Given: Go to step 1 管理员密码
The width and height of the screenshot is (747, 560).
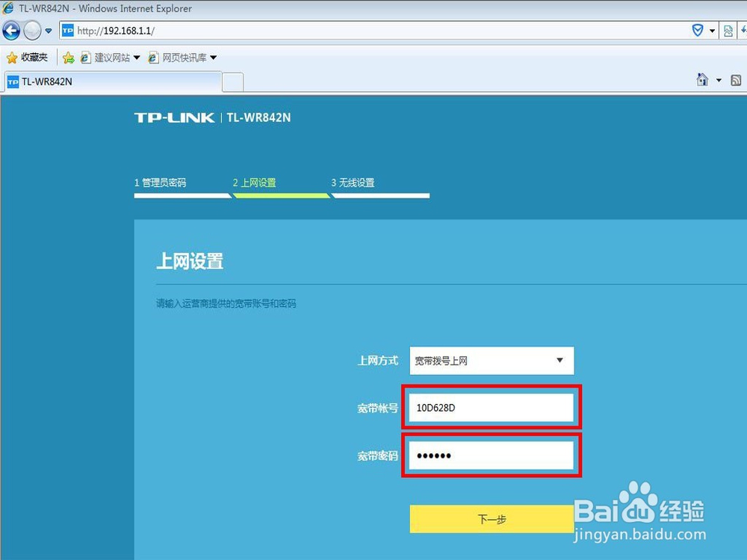Looking at the screenshot, I should click(160, 182).
